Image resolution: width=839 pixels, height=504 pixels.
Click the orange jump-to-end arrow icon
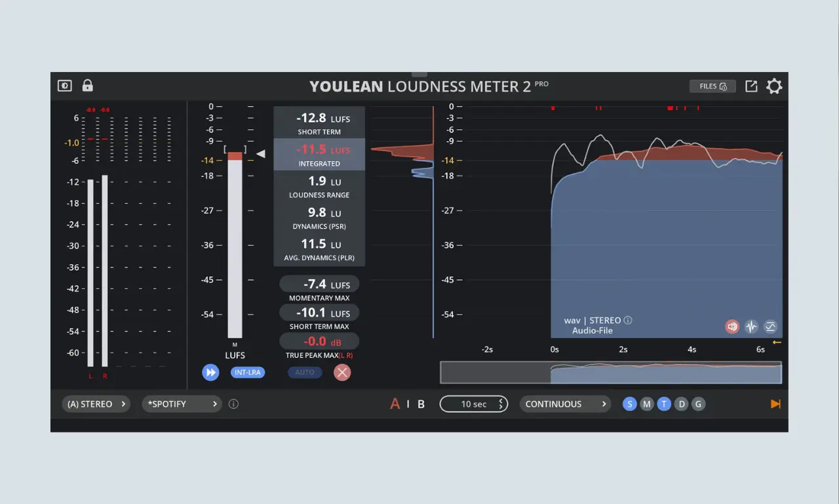[775, 404]
